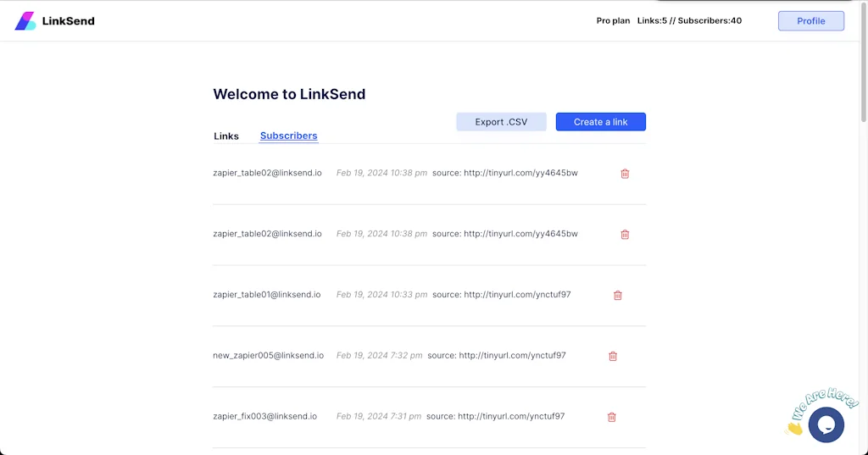
Task: Delete subscriber zapier_fix003@linksend.io
Action: [x=612, y=417]
